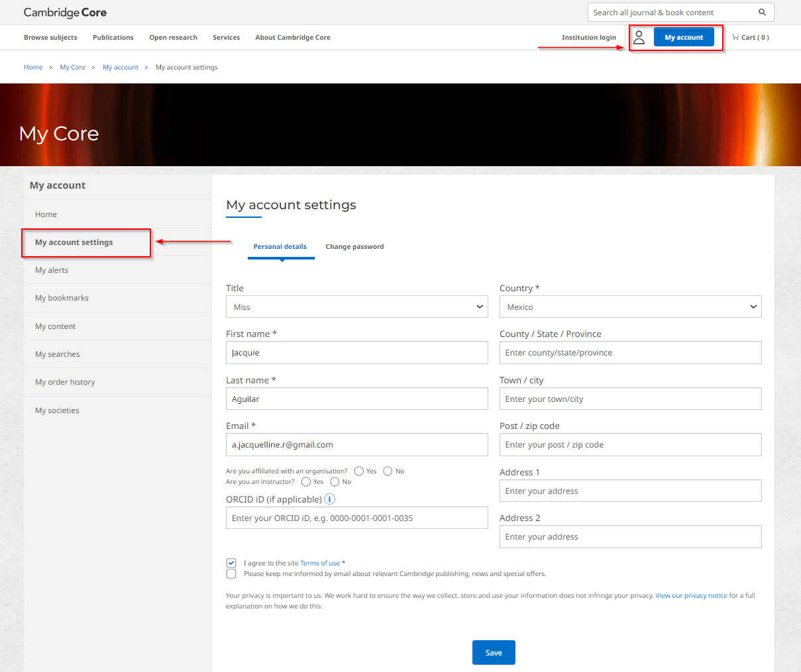Select My bookmarks in the sidebar
Image resolution: width=801 pixels, height=672 pixels.
pyautogui.click(x=62, y=297)
